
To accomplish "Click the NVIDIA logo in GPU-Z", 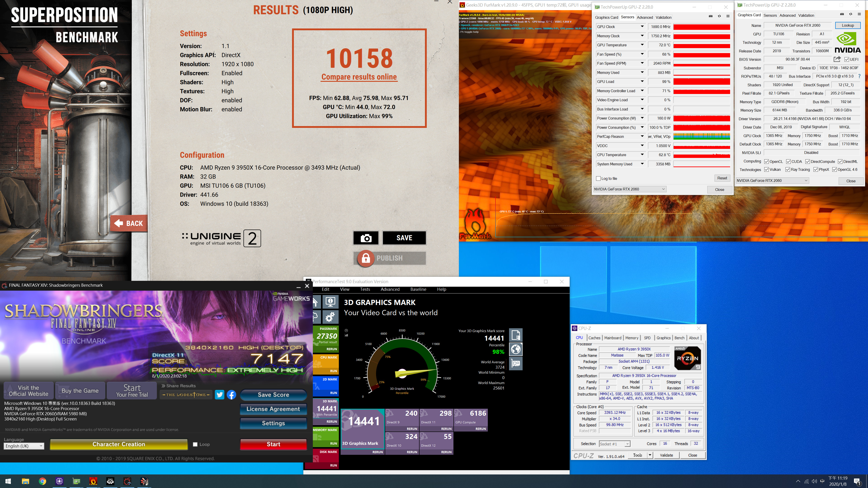I will click(x=848, y=42).
